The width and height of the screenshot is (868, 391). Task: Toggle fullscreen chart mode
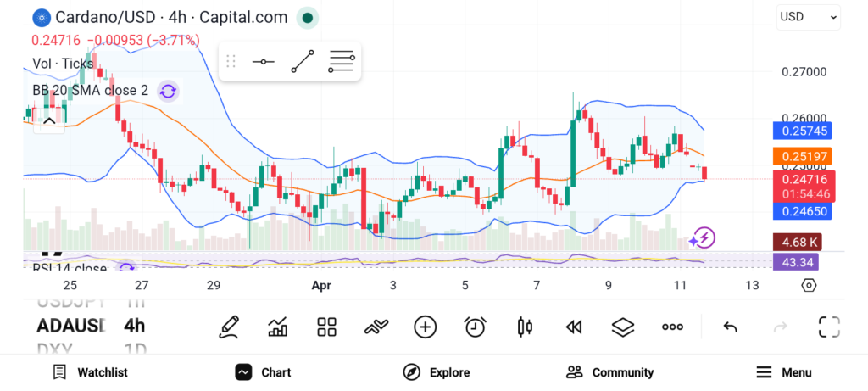point(828,327)
